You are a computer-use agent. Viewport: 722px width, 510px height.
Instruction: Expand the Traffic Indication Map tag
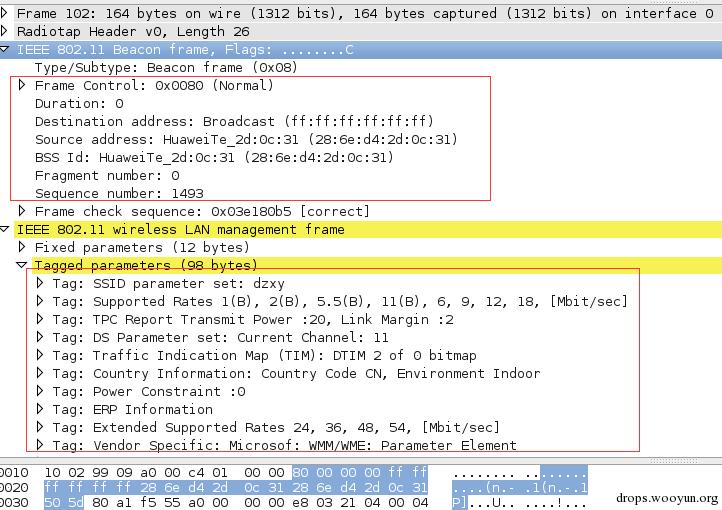[x=40, y=355]
